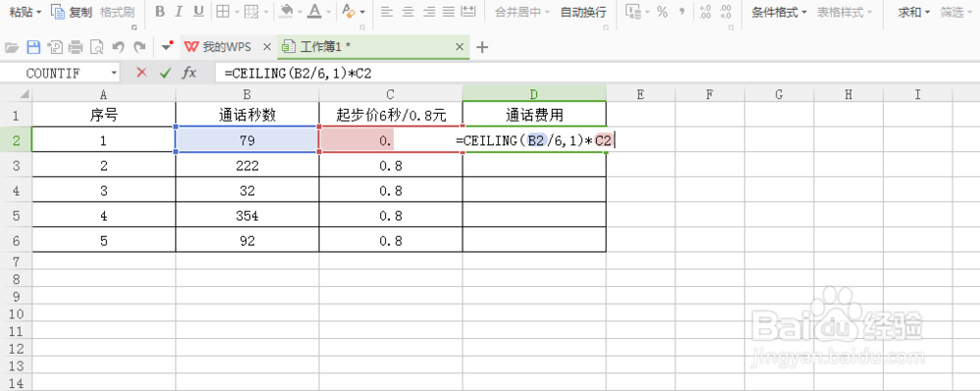Confirm formula with green checkmark
Image resolution: width=980 pixels, height=391 pixels.
[165, 73]
